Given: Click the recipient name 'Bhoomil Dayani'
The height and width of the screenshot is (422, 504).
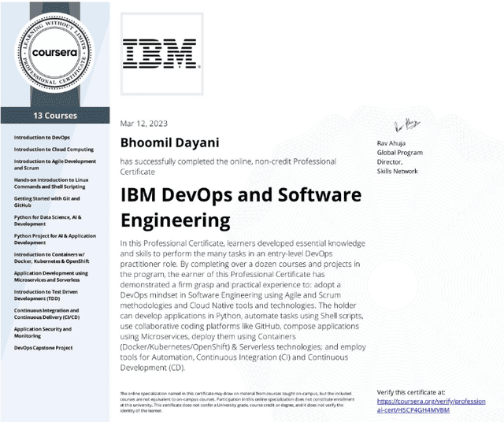Looking at the screenshot, I should point(170,143).
